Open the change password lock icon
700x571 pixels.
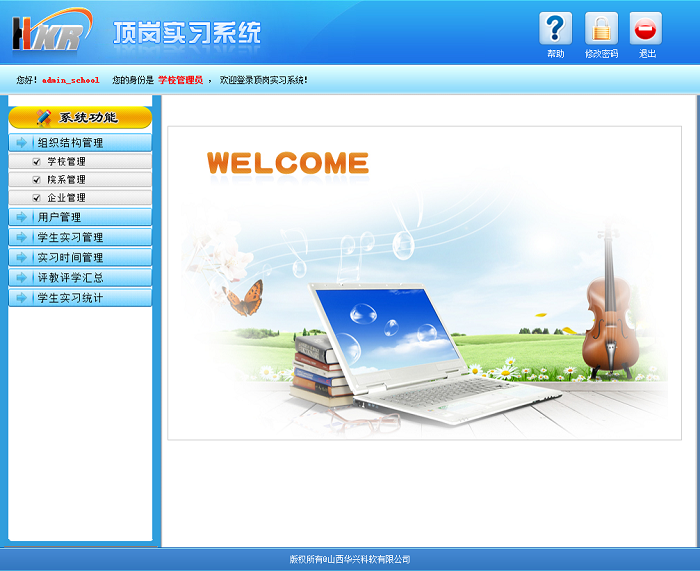601,29
